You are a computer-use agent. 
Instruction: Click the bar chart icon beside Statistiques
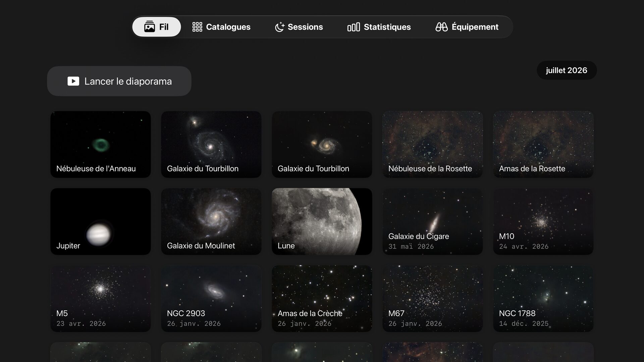pos(354,27)
